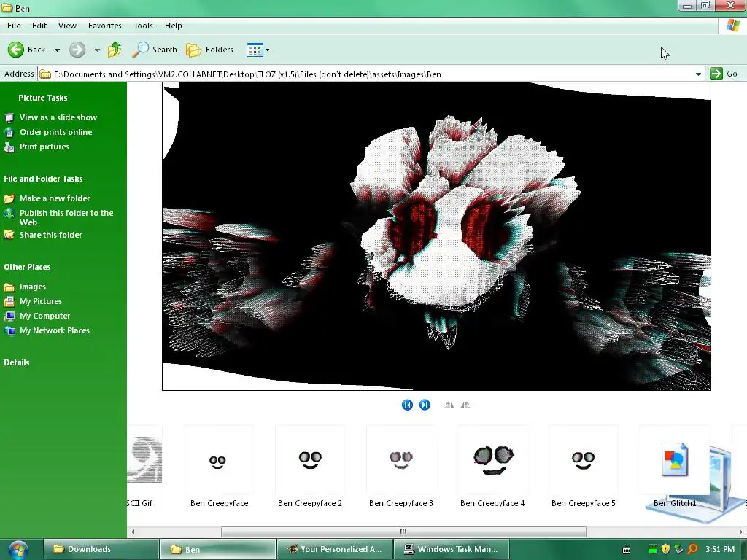Click the greyed Forward arrow button
The width and height of the screenshot is (747, 560).
pos(77,50)
